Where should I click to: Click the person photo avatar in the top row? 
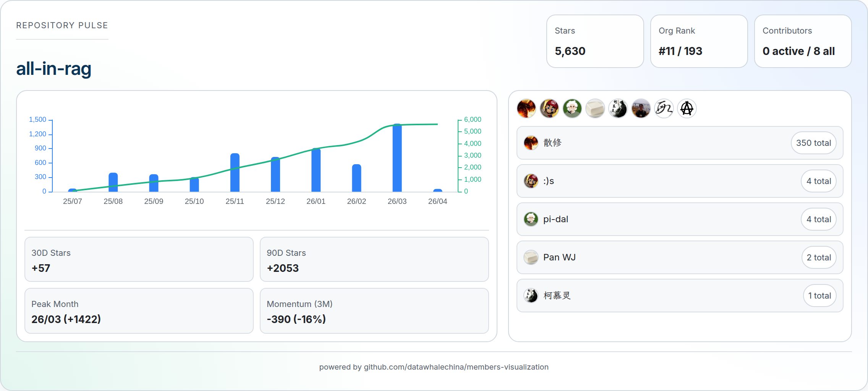coord(641,108)
